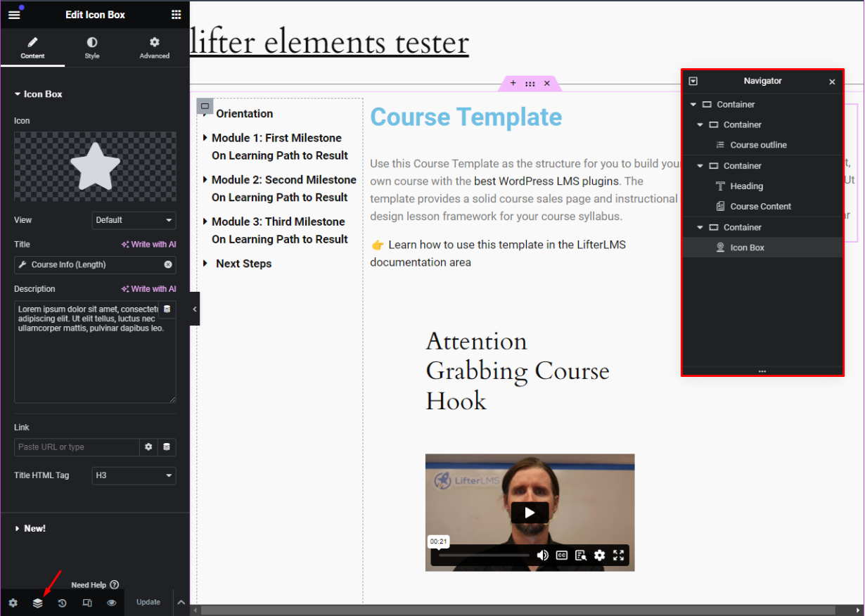The width and height of the screenshot is (865, 616).
Task: Switch to the Style tab
Action: [x=92, y=48]
